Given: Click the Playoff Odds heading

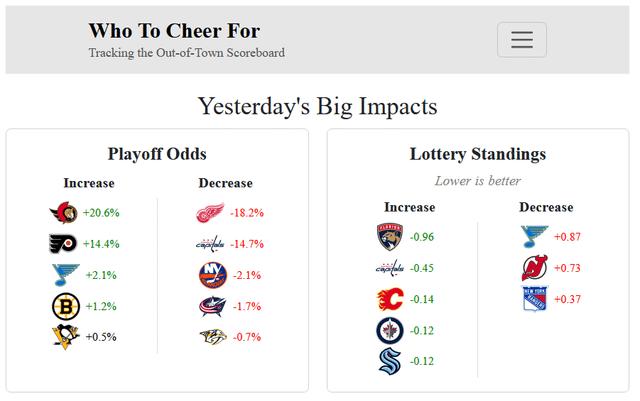Looking at the screenshot, I should (x=157, y=154).
